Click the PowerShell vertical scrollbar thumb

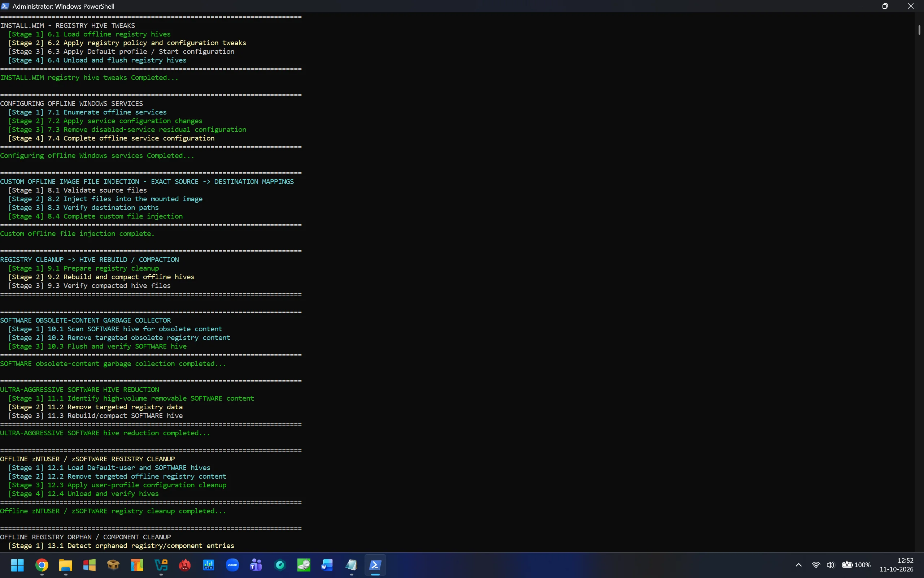coord(919,30)
